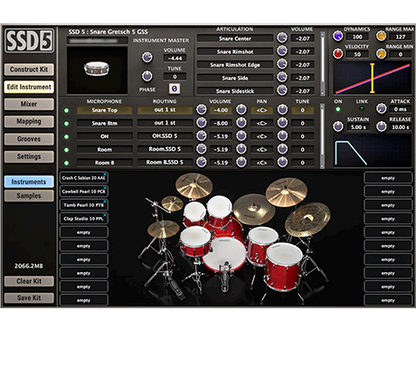Click the Sustain knob
Viewport: 416px width, 376px height.
338,126
